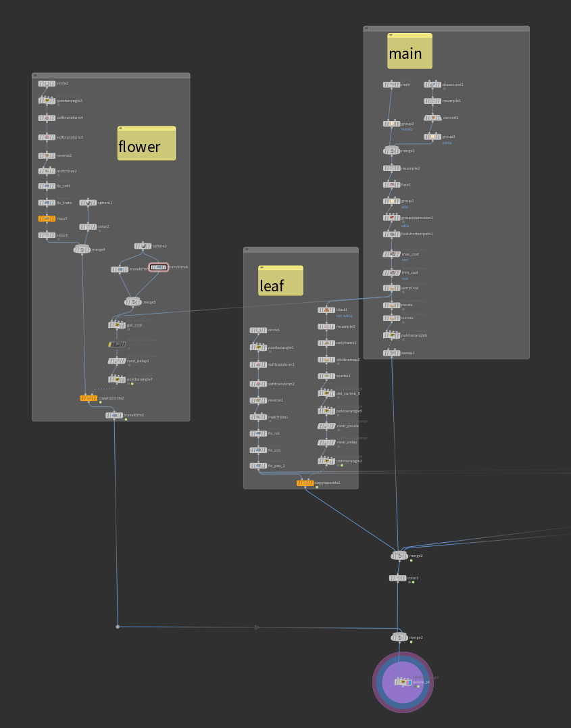Viewport: 571px width, 728px height.
Task: Select the resample3 node
Action: [326, 327]
